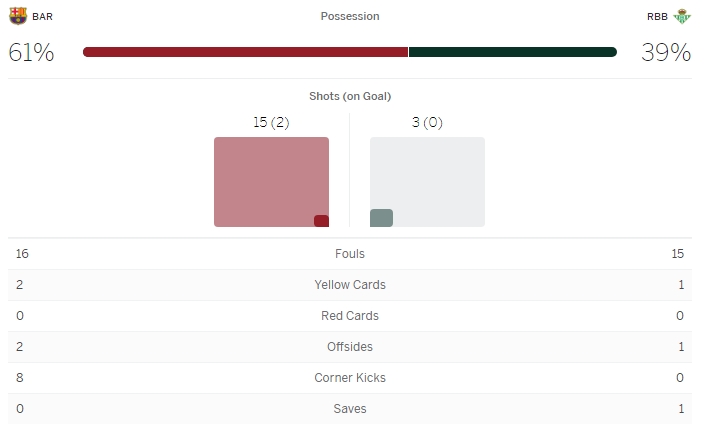The height and width of the screenshot is (430, 704).
Task: Click the Red Cards row label
Action: (x=350, y=316)
